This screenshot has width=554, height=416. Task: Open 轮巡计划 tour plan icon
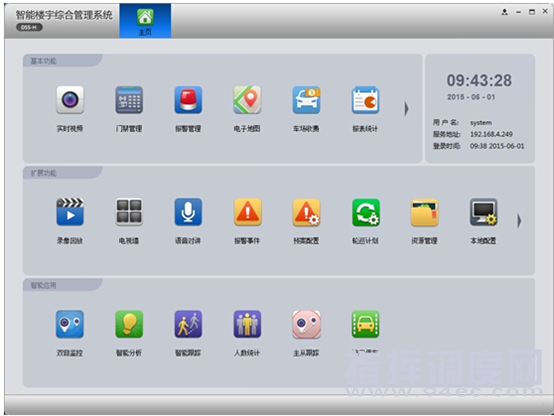[x=366, y=212]
